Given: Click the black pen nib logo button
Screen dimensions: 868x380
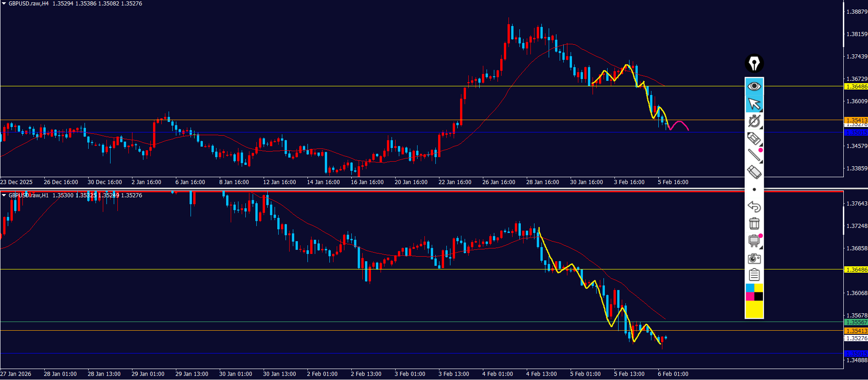Looking at the screenshot, I should click(x=754, y=63).
